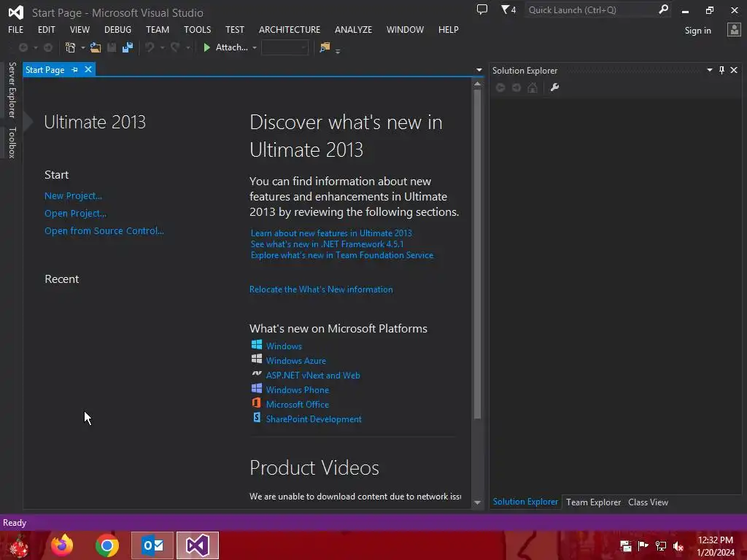This screenshot has height=560, width=747.
Task: Open the empty solution configurations combo box
Action: point(285,47)
